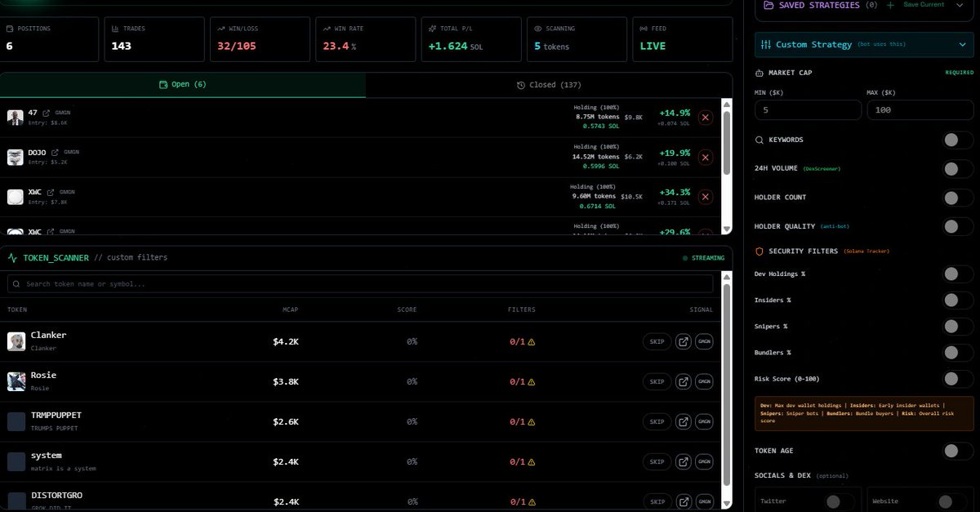Open external link icon for TRMPPUPPET
Image resolution: width=980 pixels, height=512 pixels.
click(x=684, y=421)
